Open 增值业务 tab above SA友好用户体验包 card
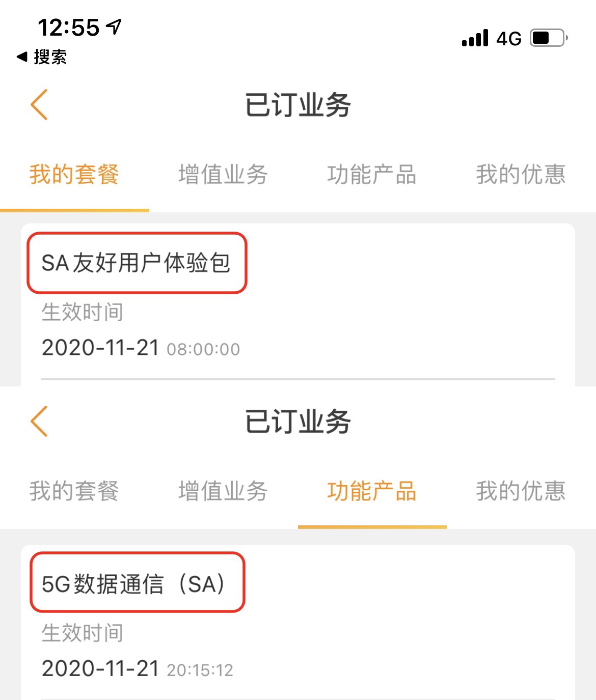The image size is (596, 700). [x=223, y=175]
